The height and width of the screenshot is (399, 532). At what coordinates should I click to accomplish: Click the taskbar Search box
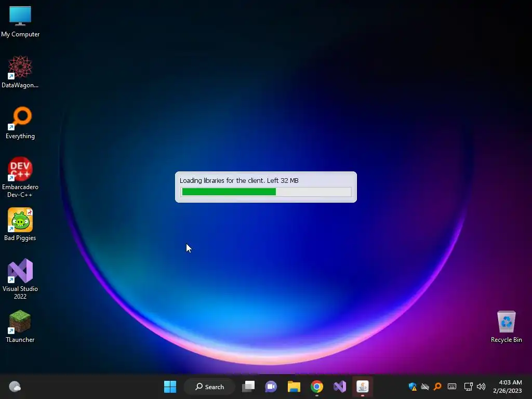[209, 387]
